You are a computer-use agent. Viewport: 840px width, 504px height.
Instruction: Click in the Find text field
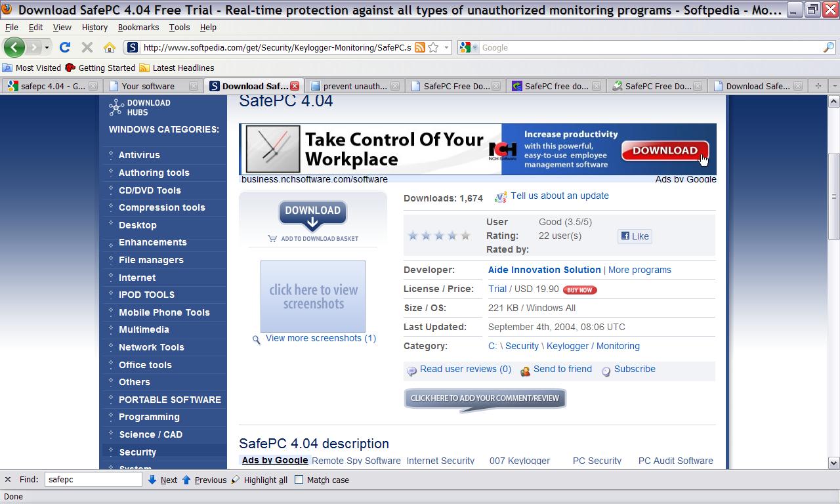[x=93, y=480]
